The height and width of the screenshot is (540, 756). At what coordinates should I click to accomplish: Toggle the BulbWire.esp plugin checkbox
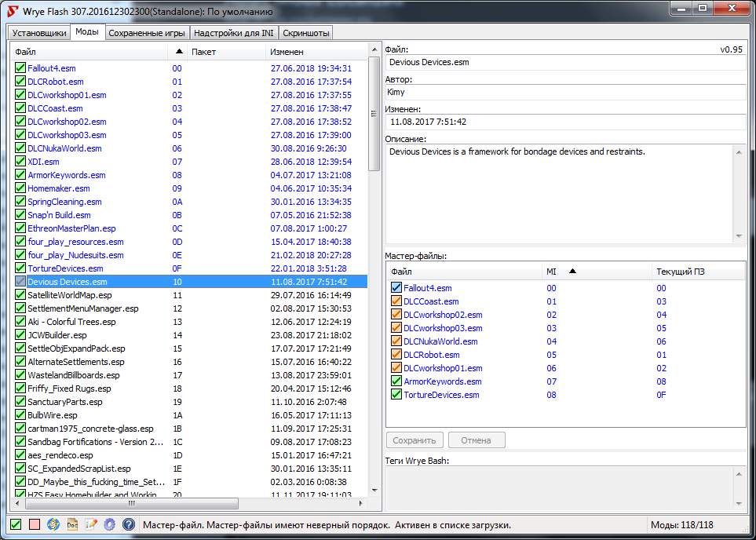(x=20, y=415)
